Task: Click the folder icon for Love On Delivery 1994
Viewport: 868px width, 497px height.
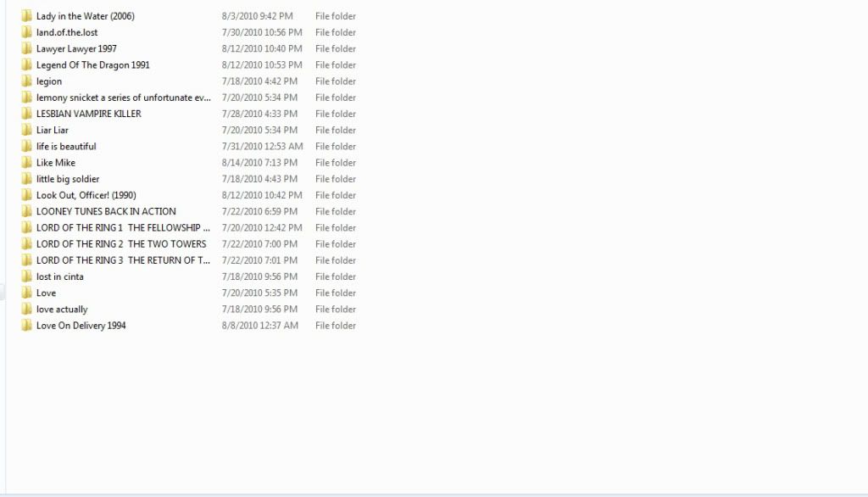Action: point(26,325)
